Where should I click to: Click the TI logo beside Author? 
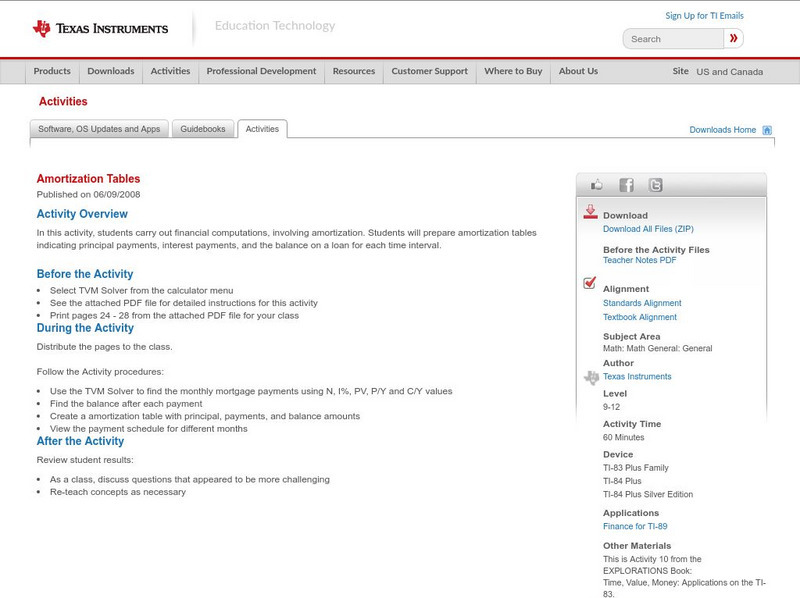[x=591, y=378]
